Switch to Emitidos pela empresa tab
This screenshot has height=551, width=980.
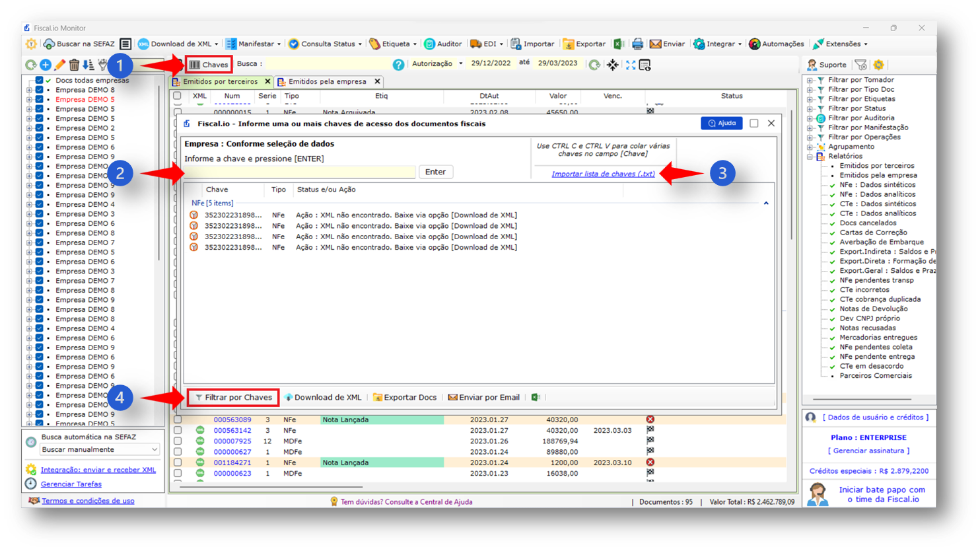tap(327, 82)
